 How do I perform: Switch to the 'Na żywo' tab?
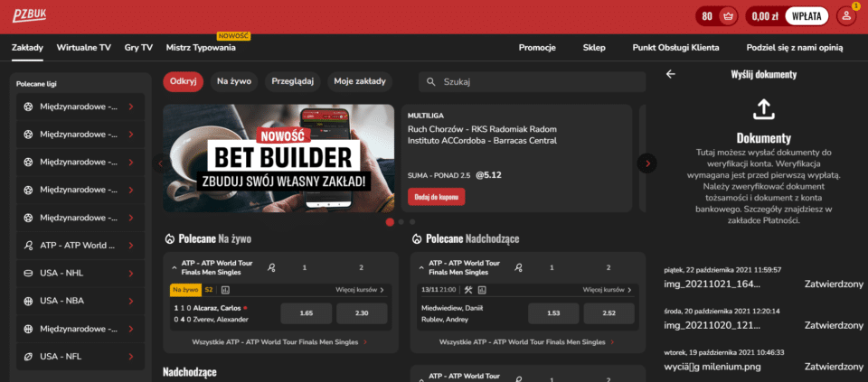(x=233, y=82)
